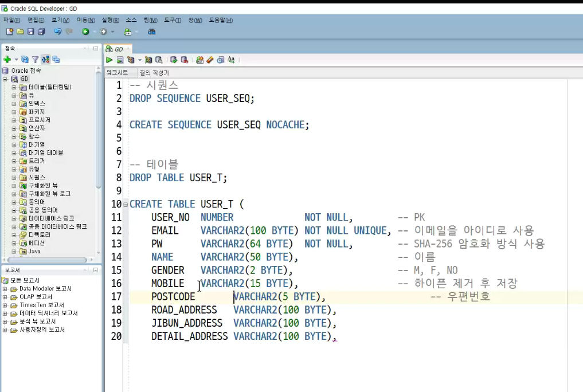
Task: Open dropdown beside new connection plus
Action: coord(16,60)
